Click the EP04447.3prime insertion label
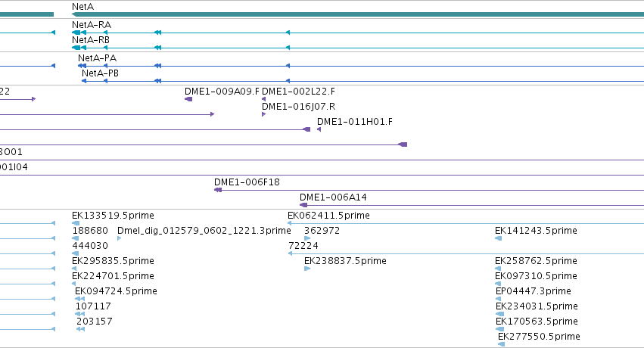The image size is (644, 348). 533,291
